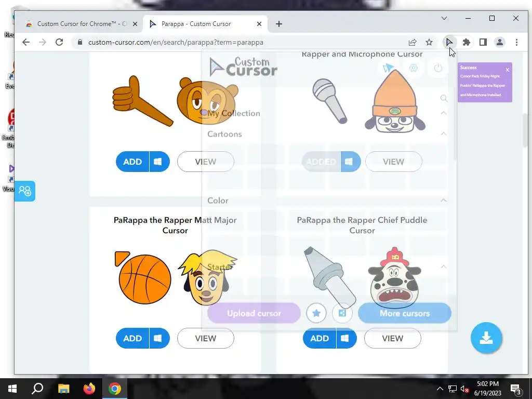Download Windows version of Matt Major cursor
Viewport: 532px width, 399px height.
pyautogui.click(x=158, y=338)
